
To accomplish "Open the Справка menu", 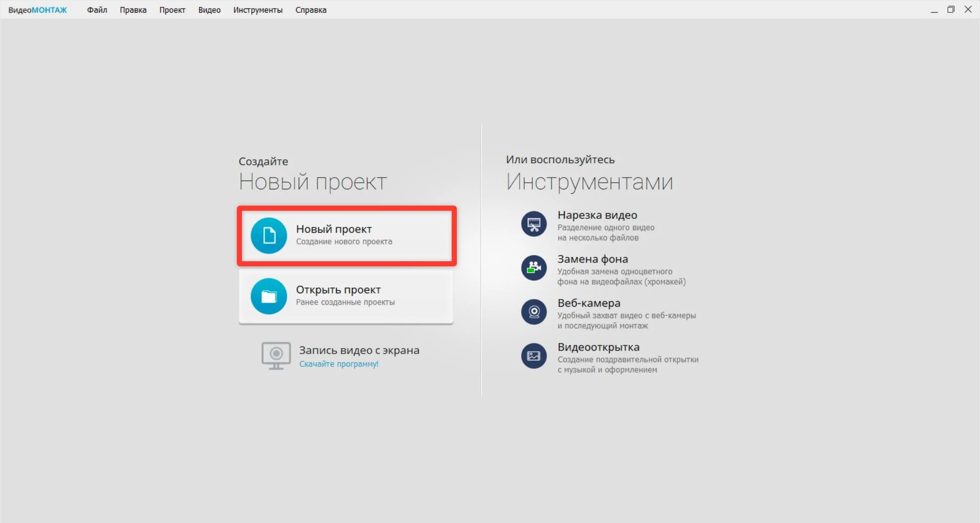I will tap(311, 10).
